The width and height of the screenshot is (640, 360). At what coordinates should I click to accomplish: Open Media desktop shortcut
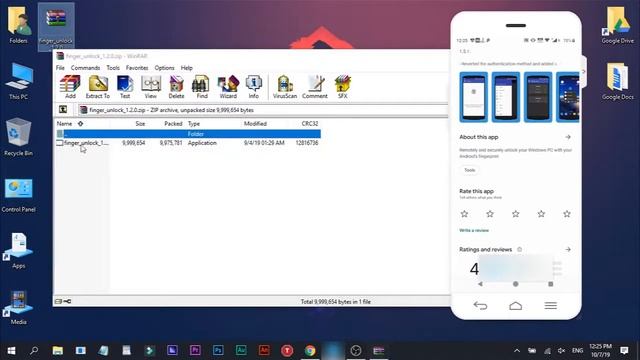(18, 307)
